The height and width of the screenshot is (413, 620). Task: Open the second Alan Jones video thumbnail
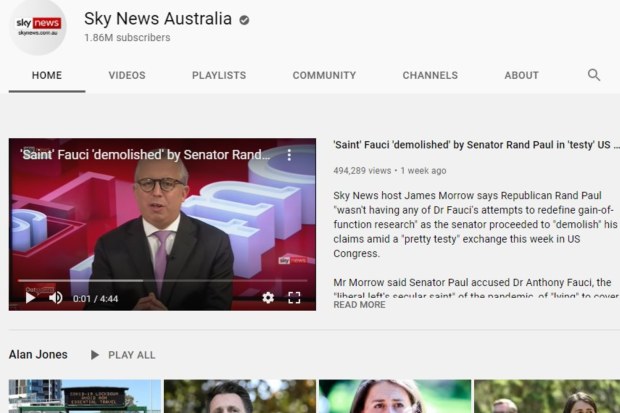(x=240, y=396)
